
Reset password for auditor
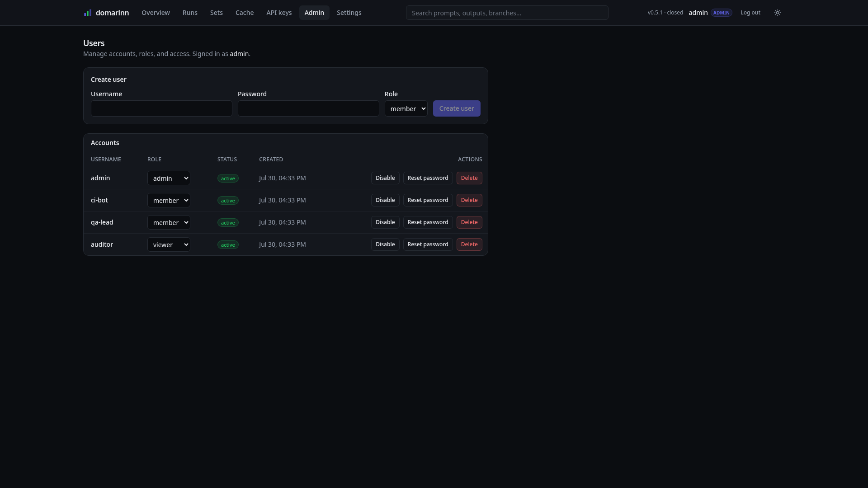(428, 244)
